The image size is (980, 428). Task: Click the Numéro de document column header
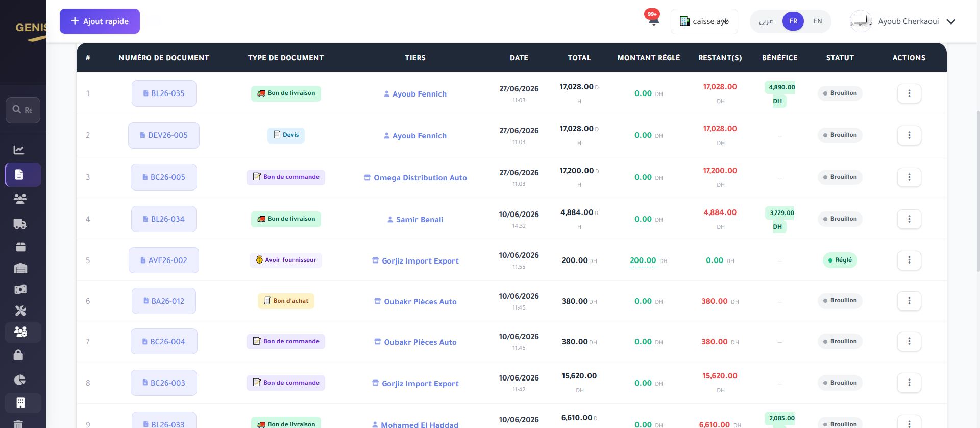[x=164, y=58]
